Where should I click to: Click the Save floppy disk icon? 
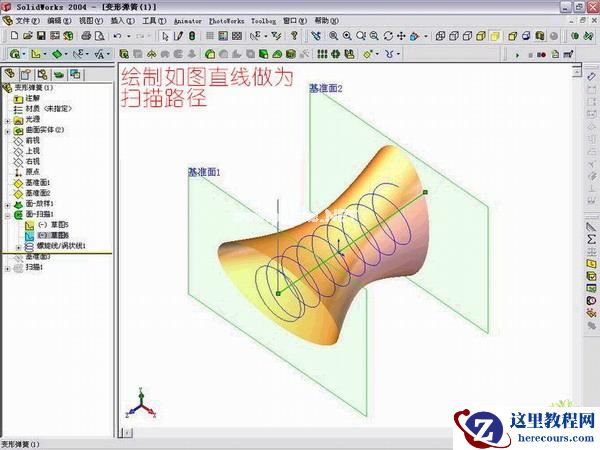41,36
